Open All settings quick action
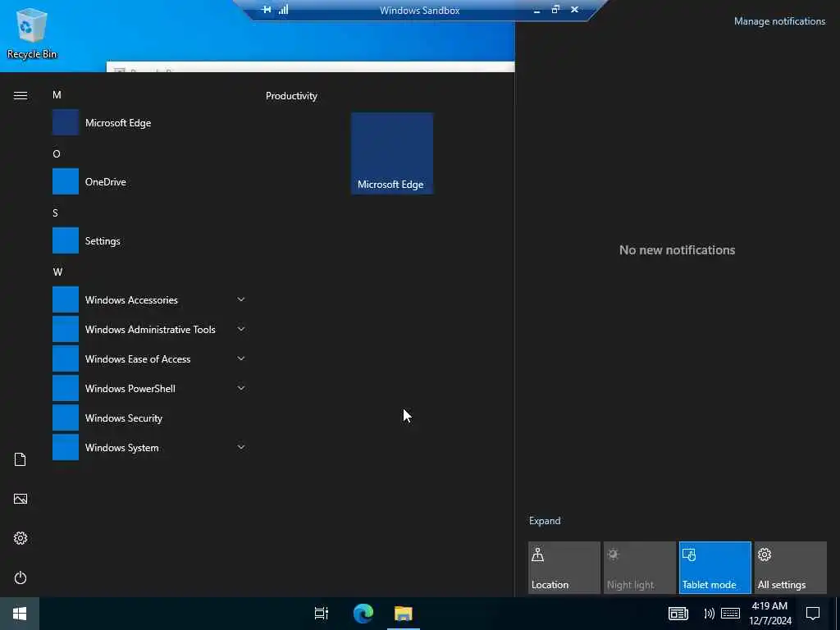 pyautogui.click(x=791, y=568)
